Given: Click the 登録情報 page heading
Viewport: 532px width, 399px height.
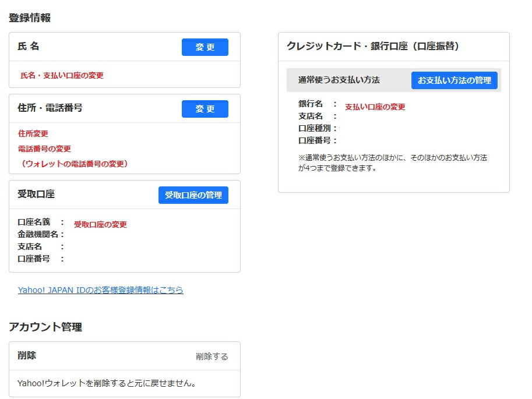Looking at the screenshot, I should point(30,18).
